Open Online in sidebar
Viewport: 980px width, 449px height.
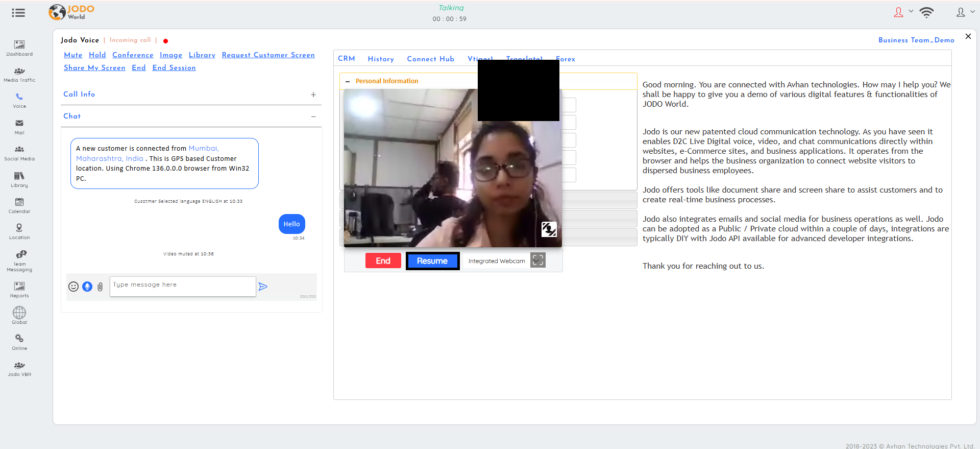pos(19,343)
